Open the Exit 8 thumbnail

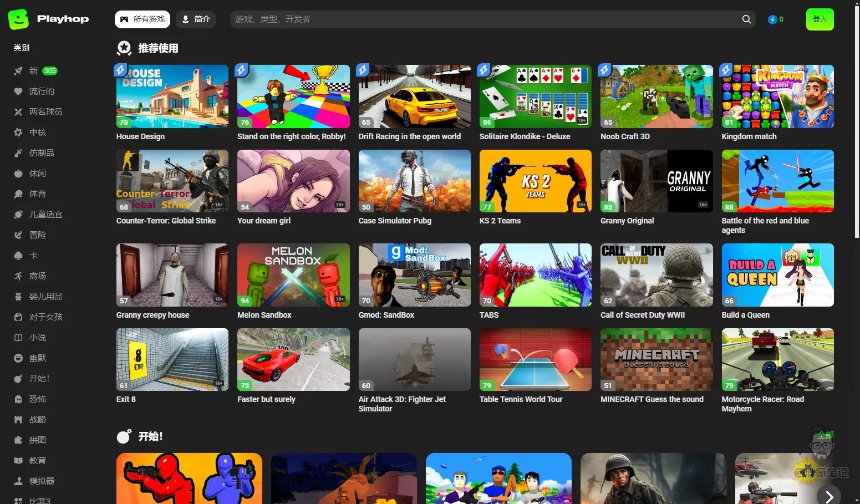[x=172, y=359]
